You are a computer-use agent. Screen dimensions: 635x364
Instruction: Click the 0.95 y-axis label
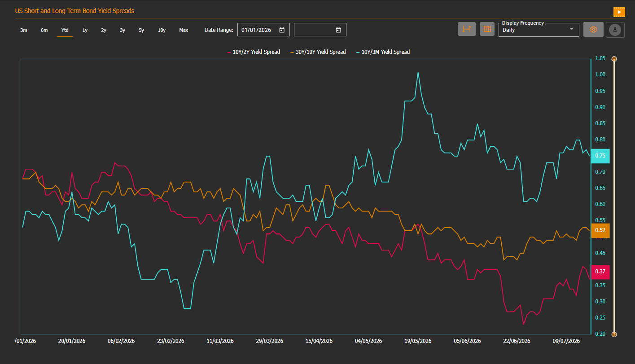click(x=600, y=91)
